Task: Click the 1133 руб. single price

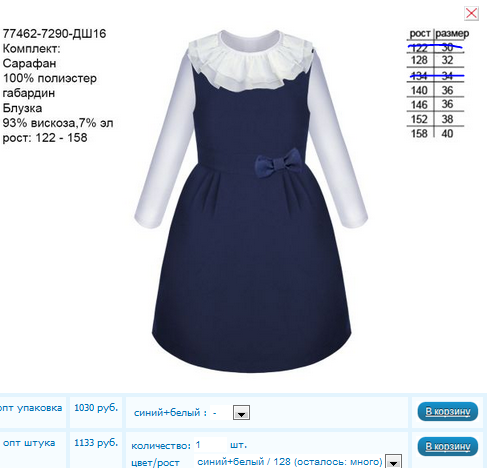Action: click(96, 443)
